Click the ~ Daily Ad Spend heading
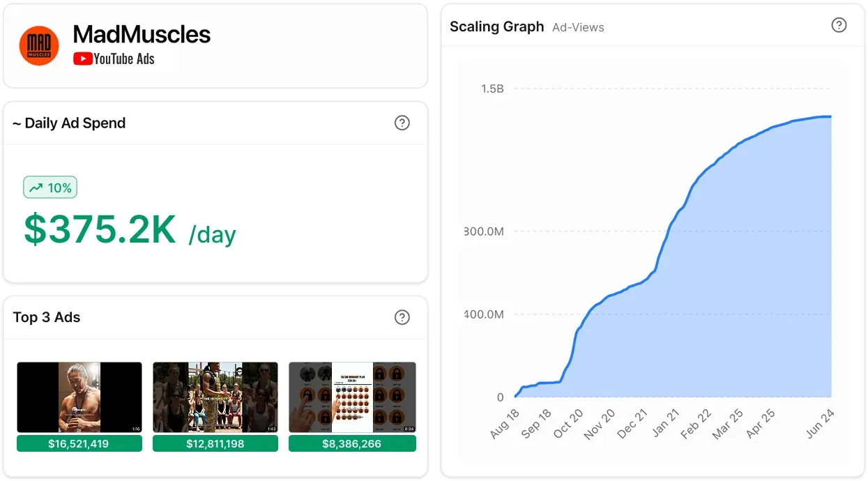 (x=69, y=123)
